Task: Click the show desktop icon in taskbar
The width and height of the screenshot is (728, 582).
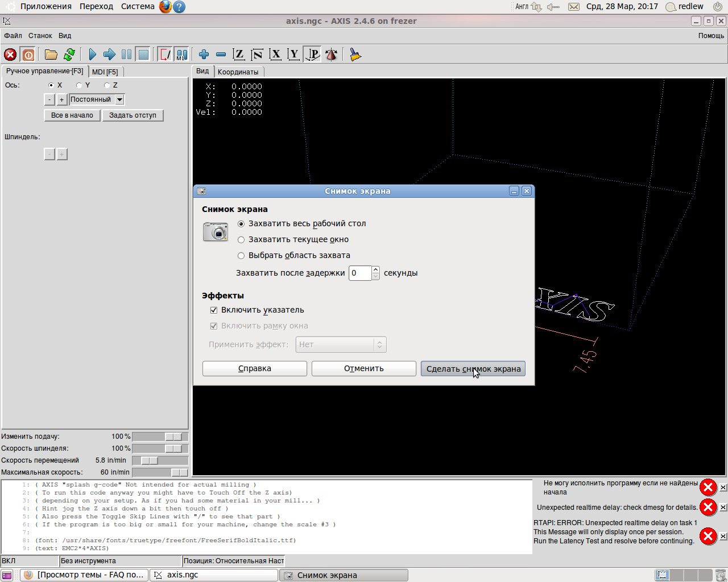Action: (7, 575)
